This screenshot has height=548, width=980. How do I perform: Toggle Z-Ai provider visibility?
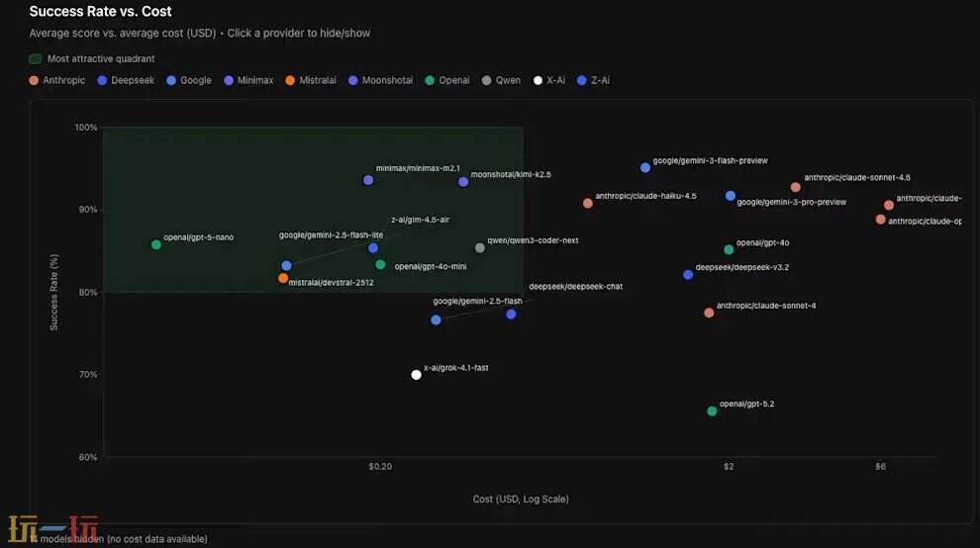tap(594, 80)
